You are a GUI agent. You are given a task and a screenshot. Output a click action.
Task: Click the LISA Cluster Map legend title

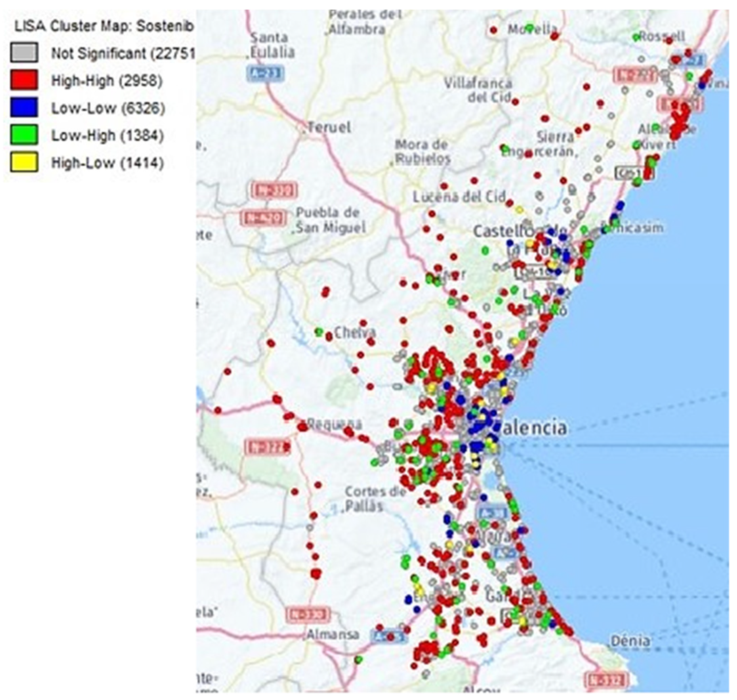104,26
